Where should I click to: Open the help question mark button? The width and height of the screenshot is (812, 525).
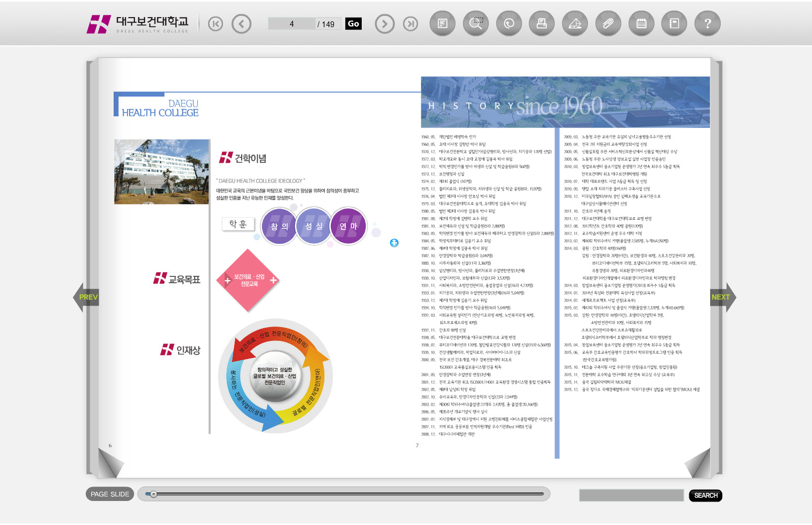coord(707,24)
